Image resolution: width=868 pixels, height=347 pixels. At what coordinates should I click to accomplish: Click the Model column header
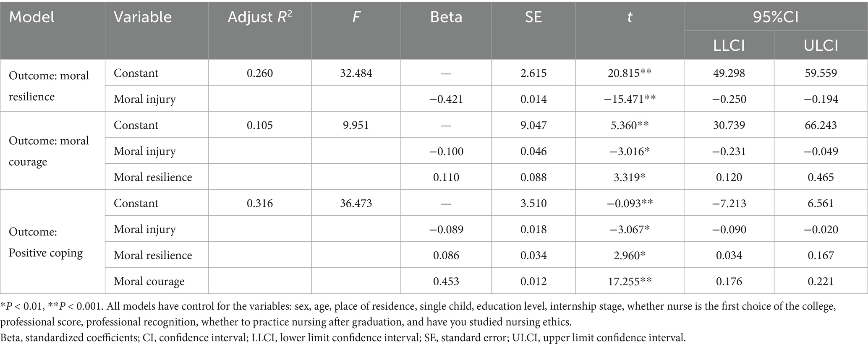tap(32, 17)
